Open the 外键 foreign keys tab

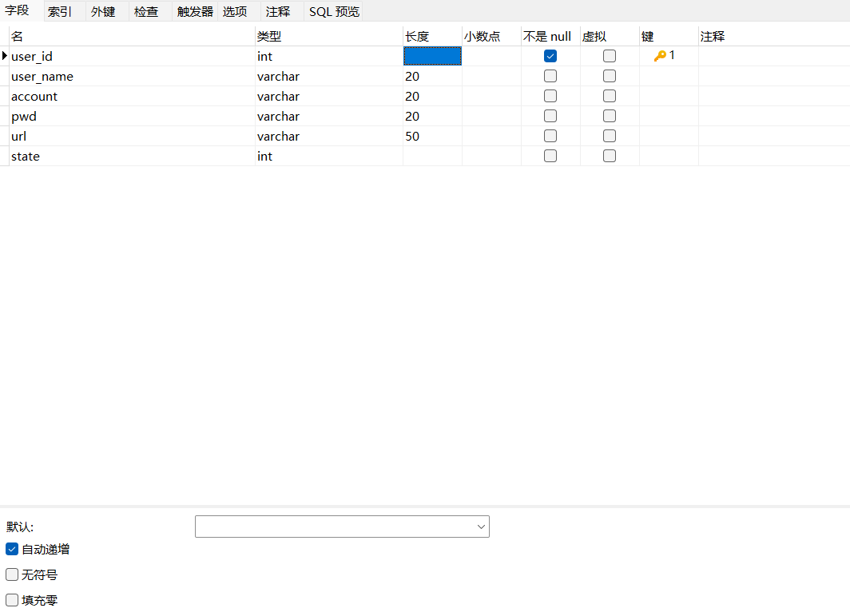103,11
